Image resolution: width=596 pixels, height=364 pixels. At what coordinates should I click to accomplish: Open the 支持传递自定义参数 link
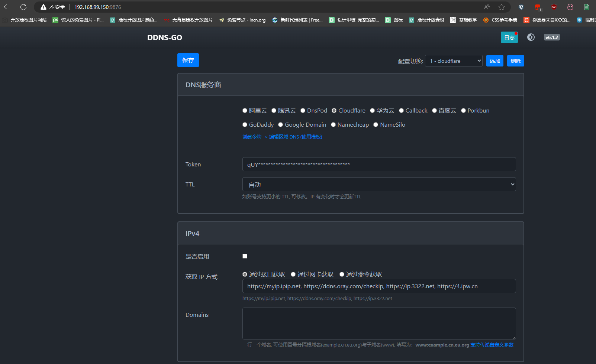click(x=492, y=345)
